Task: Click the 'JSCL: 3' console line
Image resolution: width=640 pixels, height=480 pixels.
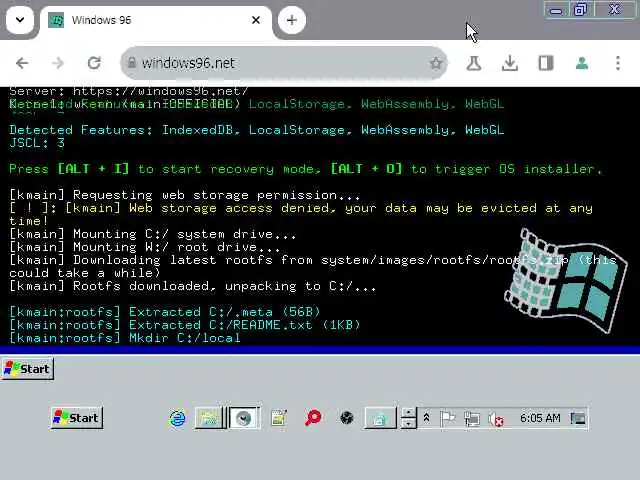Action: tap(37, 143)
